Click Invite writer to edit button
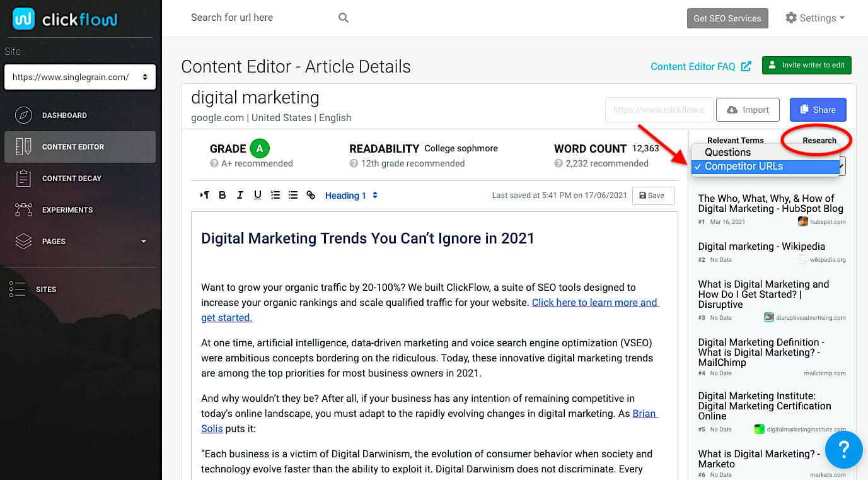This screenshot has height=480, width=868. point(807,65)
